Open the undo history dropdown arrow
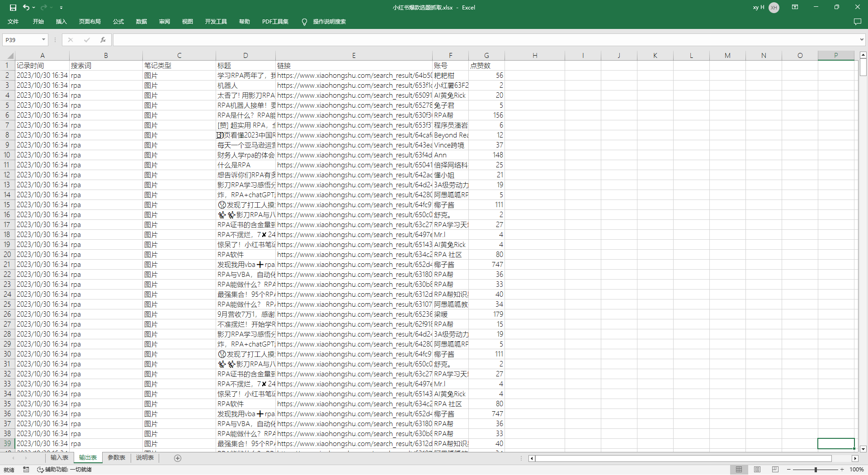This screenshot has height=475, width=868. pos(34,7)
